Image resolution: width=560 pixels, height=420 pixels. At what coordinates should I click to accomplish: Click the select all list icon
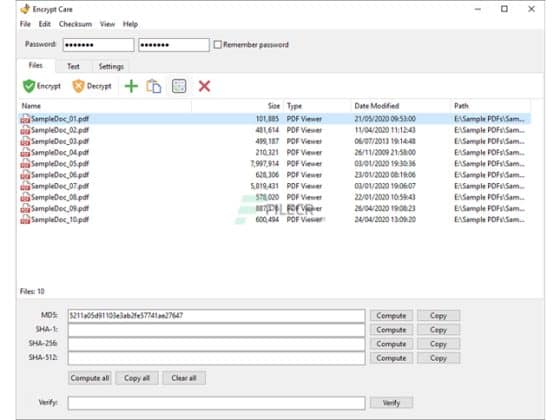(x=179, y=86)
